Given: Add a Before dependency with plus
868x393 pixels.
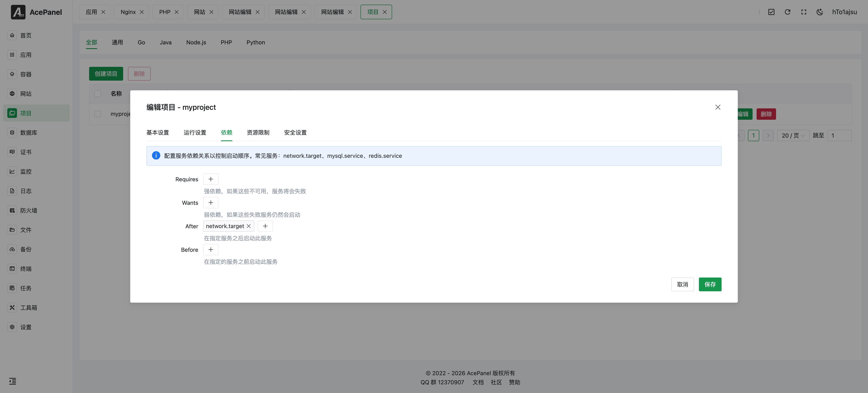Looking at the screenshot, I should (x=211, y=250).
